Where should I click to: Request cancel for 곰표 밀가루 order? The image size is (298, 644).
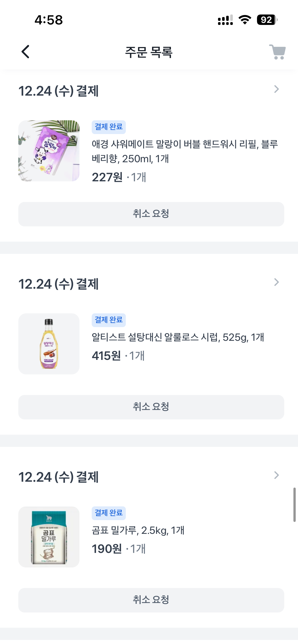pyautogui.click(x=151, y=600)
